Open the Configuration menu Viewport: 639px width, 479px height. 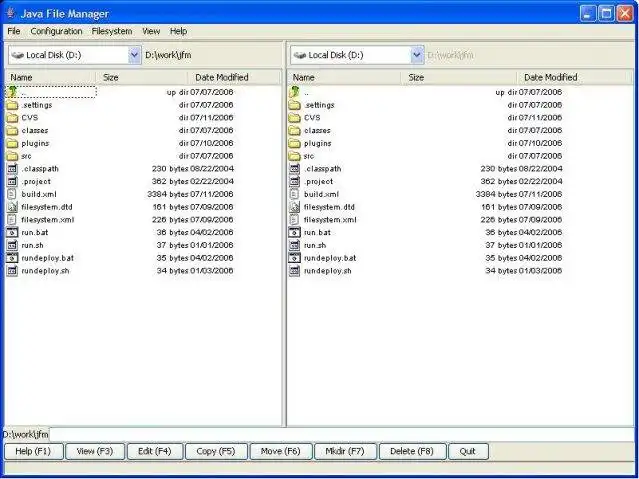[56, 31]
